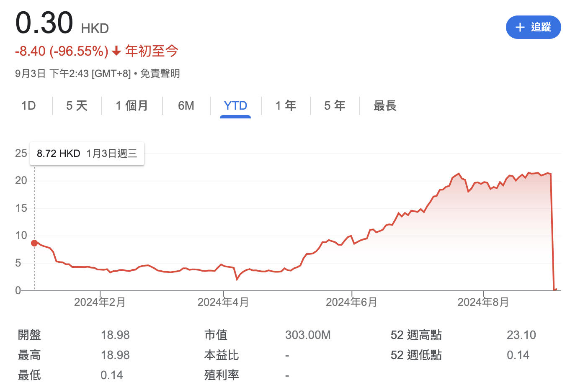Choose the YTD tab
The width and height of the screenshot is (588, 390).
235,105
